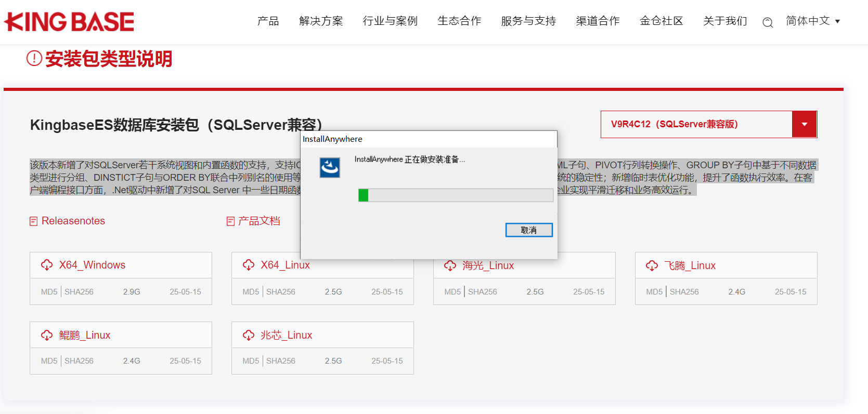868x414 pixels.
Task: Click the X64_Windows cloud download icon
Action: tap(47, 265)
